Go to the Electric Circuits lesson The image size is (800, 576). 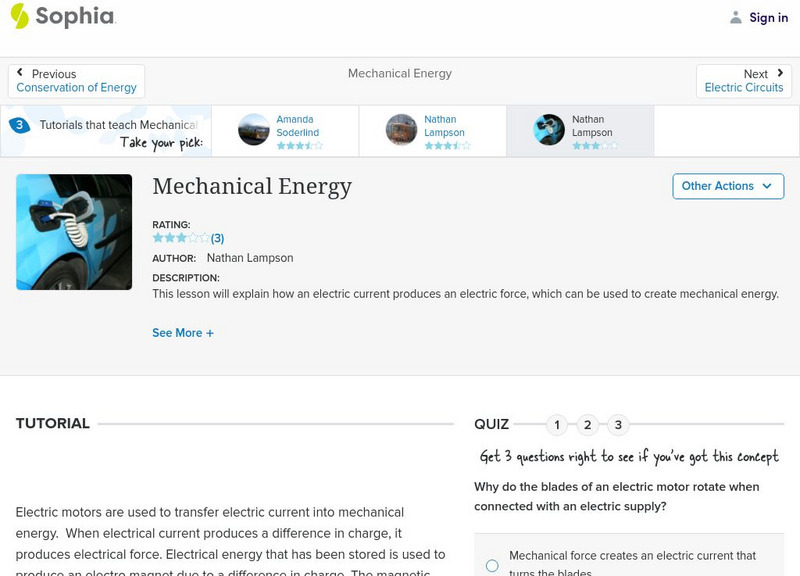pos(744,87)
